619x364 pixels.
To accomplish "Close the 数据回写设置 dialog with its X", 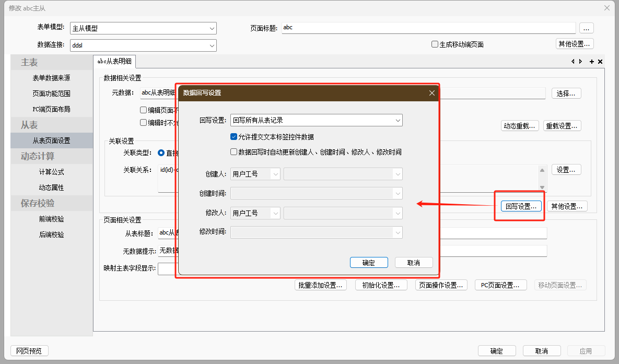I will 432,93.
